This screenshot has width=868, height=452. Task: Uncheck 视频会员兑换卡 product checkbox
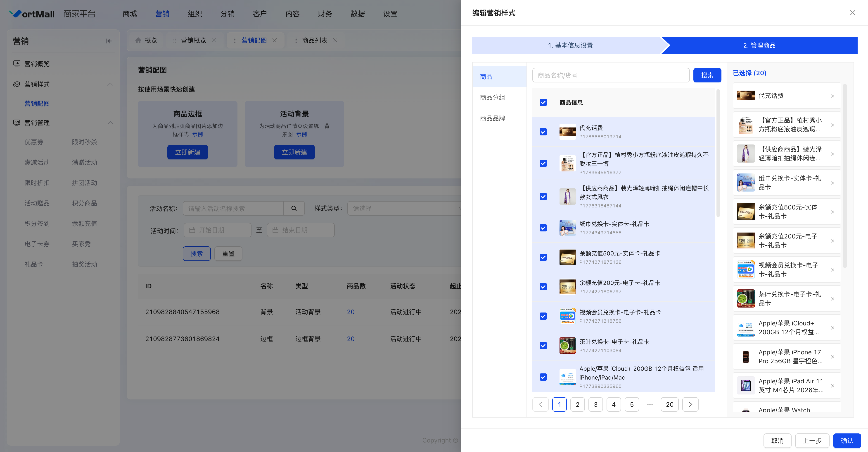tap(543, 316)
